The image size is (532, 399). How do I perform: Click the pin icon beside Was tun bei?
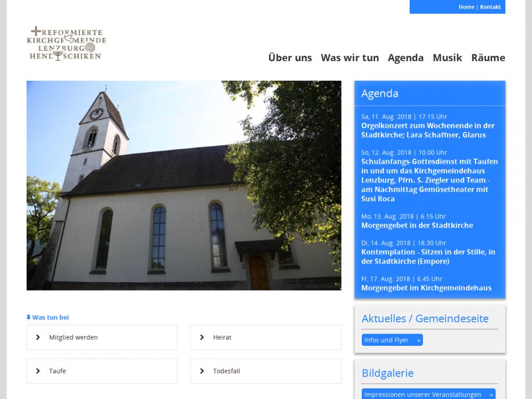(29, 318)
